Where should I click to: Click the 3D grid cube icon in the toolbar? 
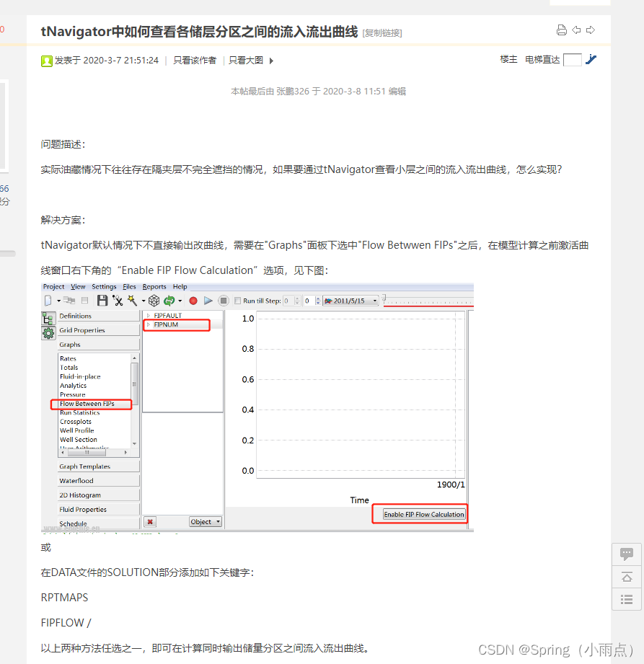coord(154,301)
